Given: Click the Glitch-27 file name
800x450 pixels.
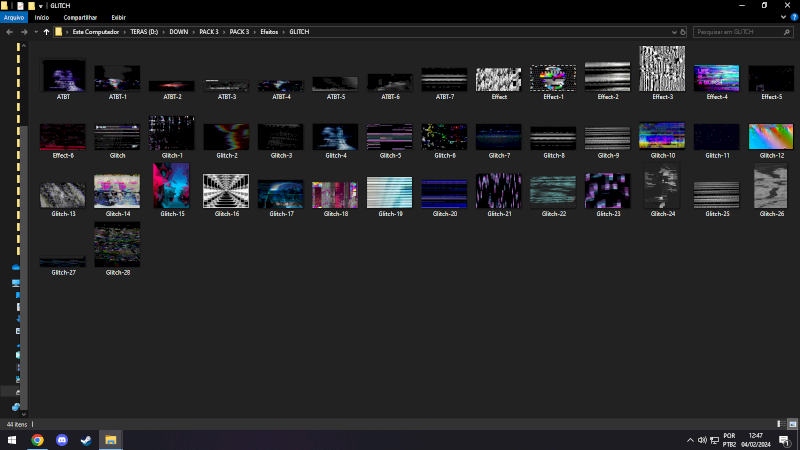Looking at the screenshot, I should pos(63,272).
